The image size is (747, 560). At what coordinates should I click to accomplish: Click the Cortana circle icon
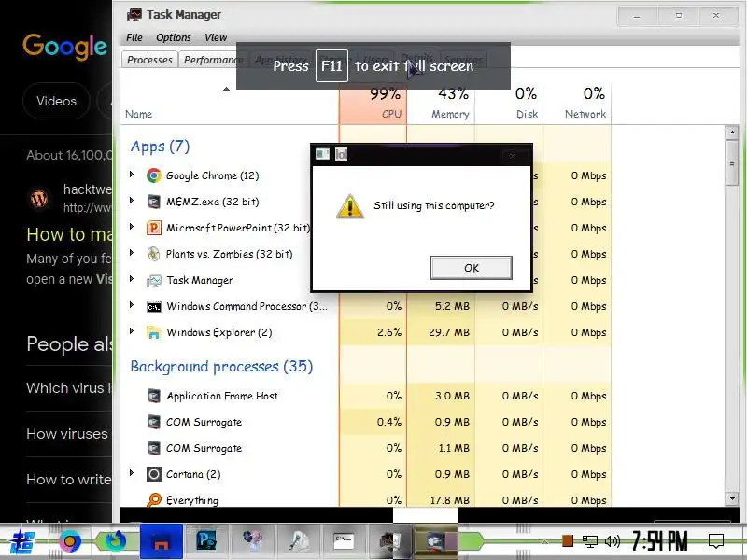coord(153,474)
